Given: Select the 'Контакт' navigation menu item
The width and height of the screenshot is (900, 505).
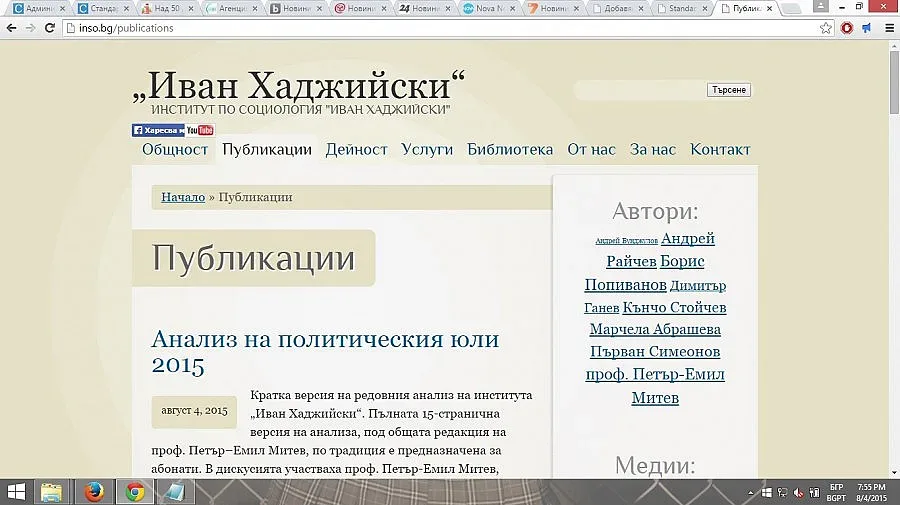Looking at the screenshot, I should 720,149.
